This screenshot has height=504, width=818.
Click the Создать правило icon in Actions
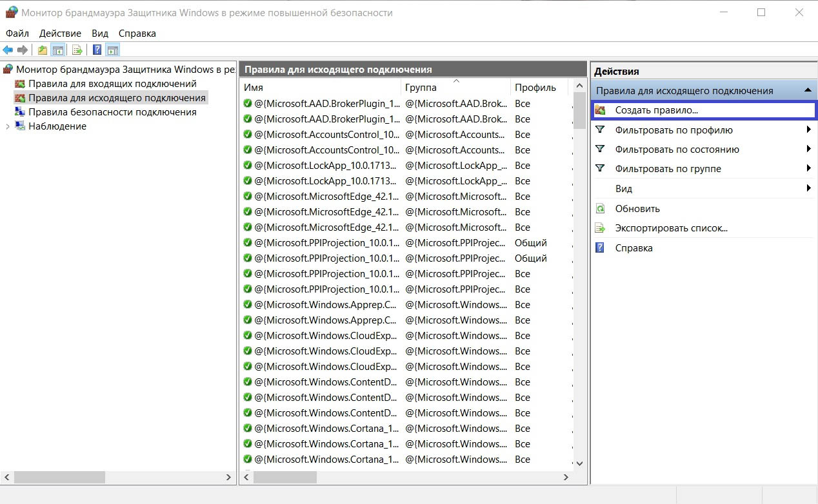[601, 110]
